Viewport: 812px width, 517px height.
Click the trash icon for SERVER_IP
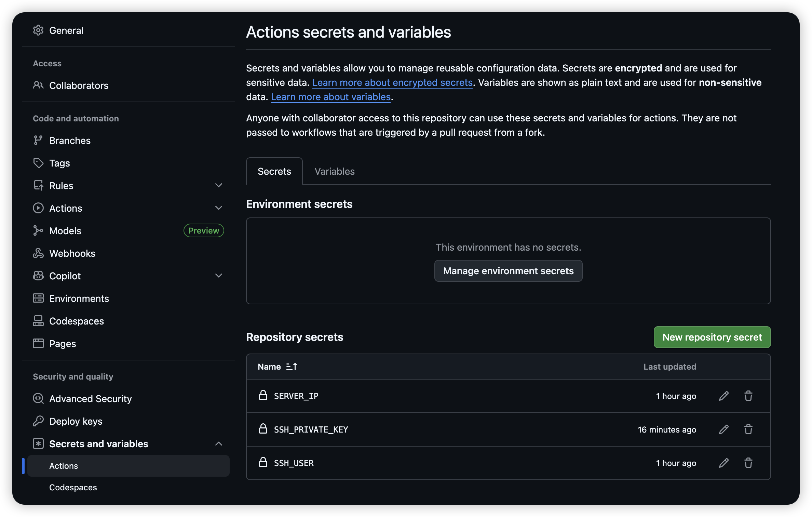click(748, 396)
